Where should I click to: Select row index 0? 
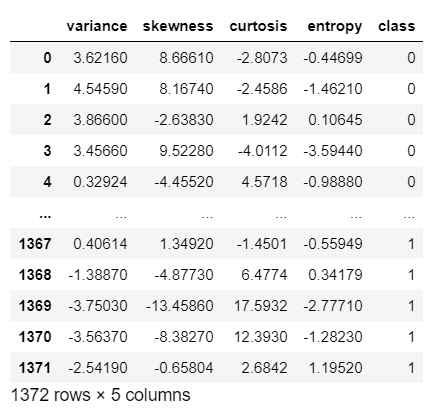[47, 58]
